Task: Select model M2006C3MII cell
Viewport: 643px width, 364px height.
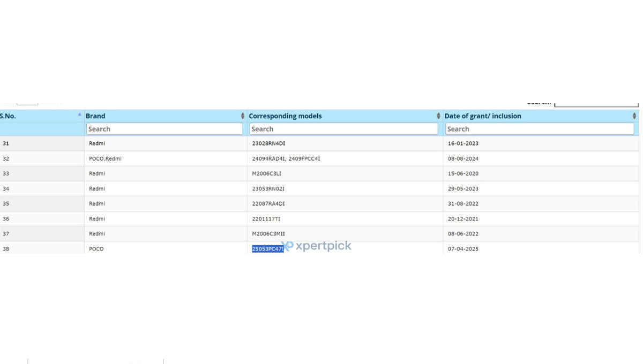Action: (x=268, y=233)
